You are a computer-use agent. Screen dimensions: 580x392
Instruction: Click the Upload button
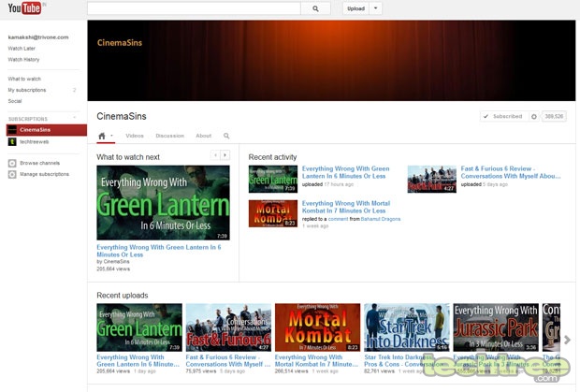pos(355,8)
